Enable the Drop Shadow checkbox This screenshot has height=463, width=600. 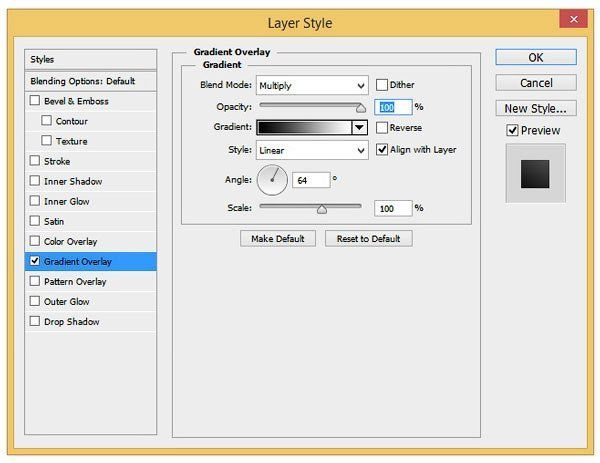[35, 321]
